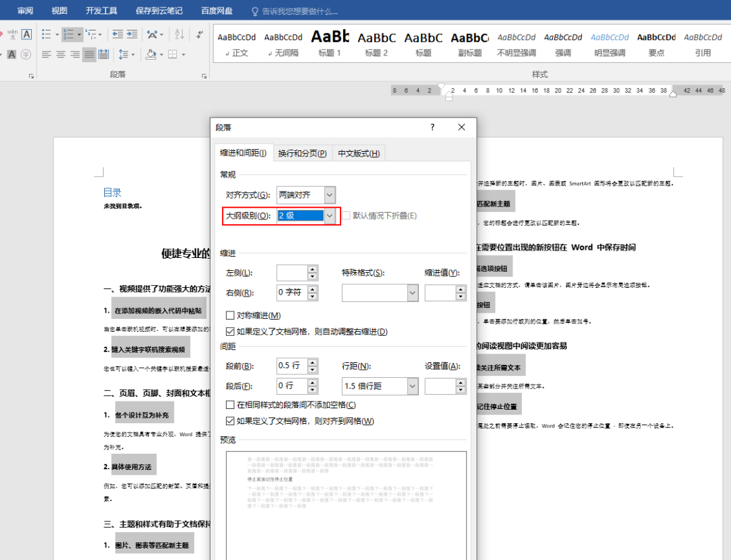Screen dimensions: 731x560
Task: Click the bullet list icon
Action: click(46, 34)
